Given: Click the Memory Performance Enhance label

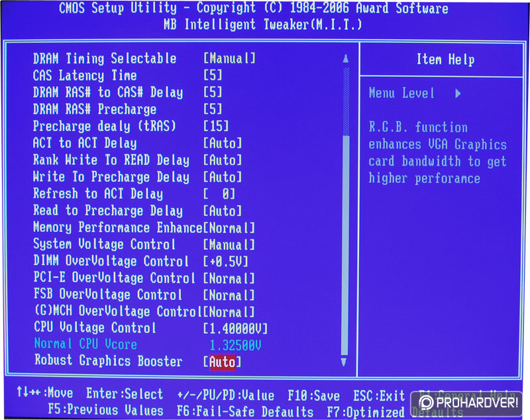Looking at the screenshot, I should tap(118, 227).
